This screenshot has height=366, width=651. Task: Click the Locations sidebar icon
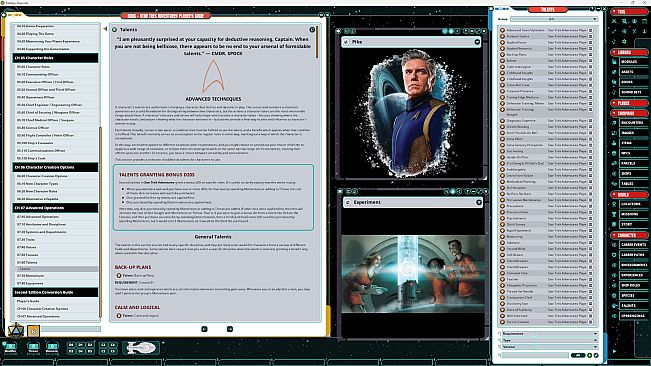(x=614, y=204)
